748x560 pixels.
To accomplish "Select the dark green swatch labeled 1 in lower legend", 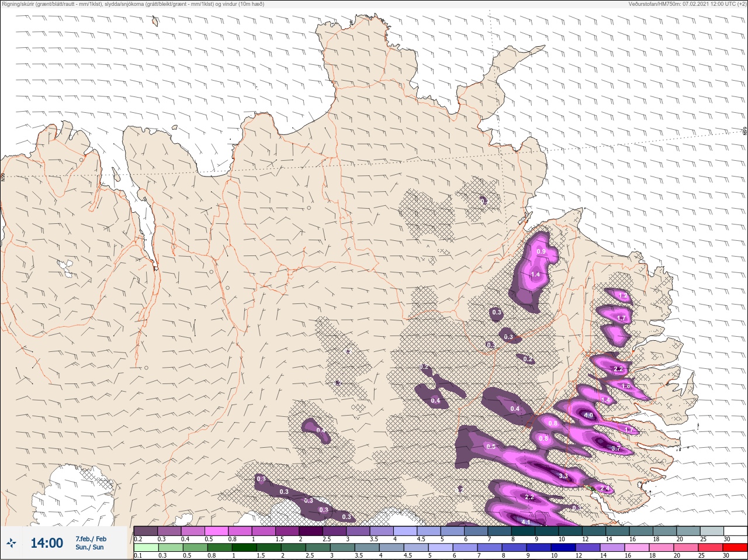I will (x=244, y=548).
